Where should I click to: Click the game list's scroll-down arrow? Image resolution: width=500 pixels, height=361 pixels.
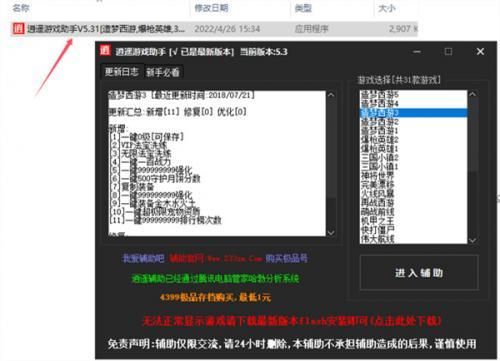(x=472, y=240)
